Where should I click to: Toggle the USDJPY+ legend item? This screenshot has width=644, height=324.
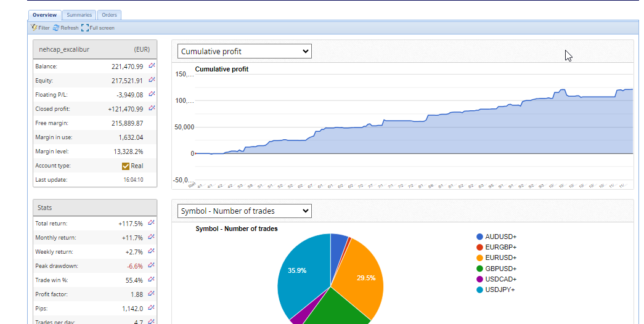(x=500, y=290)
